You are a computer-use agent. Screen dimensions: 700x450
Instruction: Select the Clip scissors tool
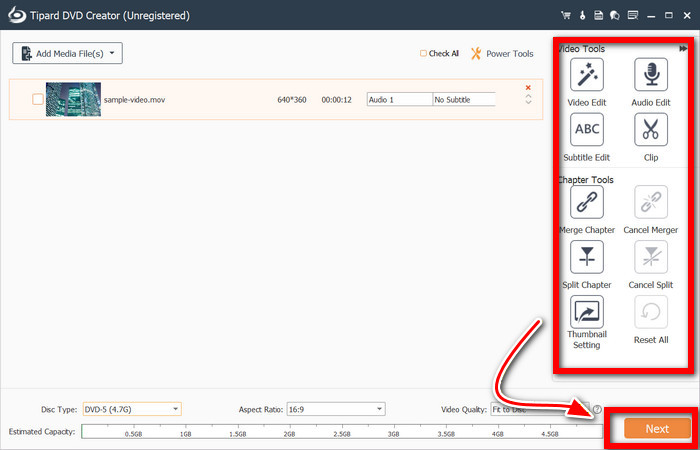coord(651,131)
